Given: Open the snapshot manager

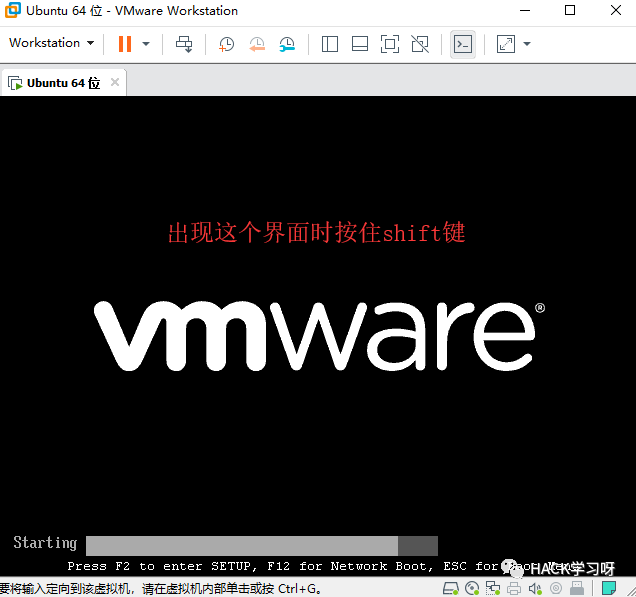Looking at the screenshot, I should (x=287, y=44).
